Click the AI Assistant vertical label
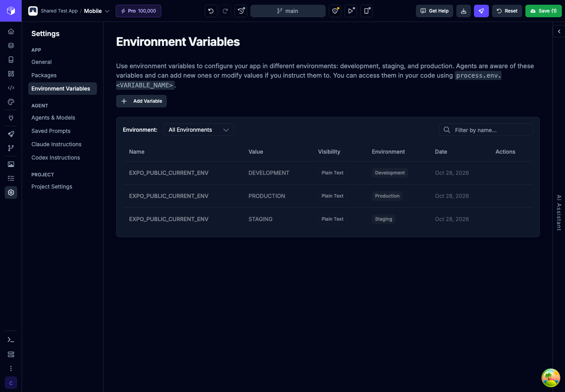This screenshot has width=565, height=392. 559,212
